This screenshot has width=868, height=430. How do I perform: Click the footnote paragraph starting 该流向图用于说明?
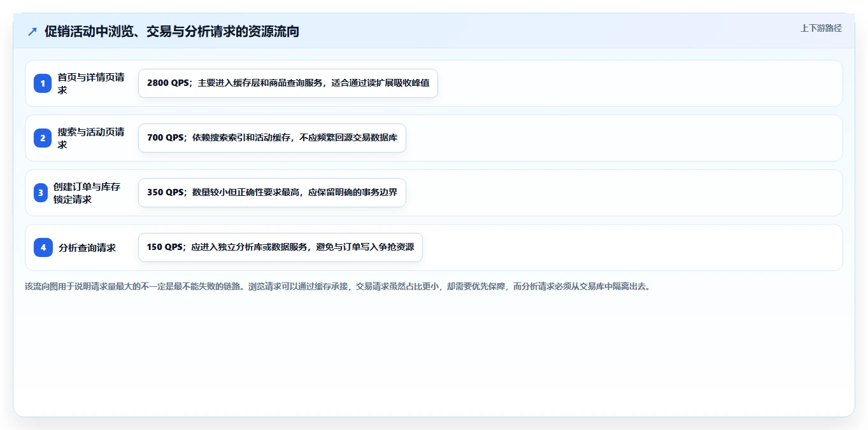tap(338, 286)
